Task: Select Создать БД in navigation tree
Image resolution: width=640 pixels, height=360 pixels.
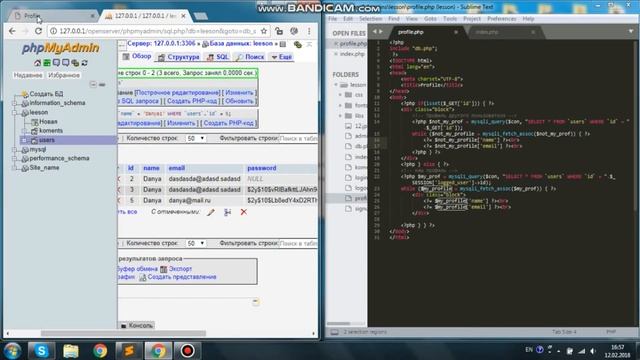Action: pos(46,94)
